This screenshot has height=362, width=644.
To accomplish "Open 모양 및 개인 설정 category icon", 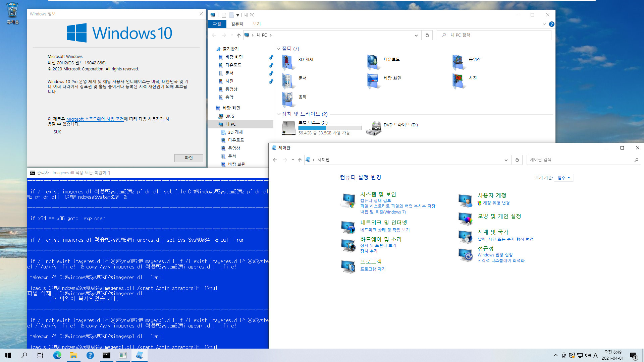I will [x=466, y=219].
